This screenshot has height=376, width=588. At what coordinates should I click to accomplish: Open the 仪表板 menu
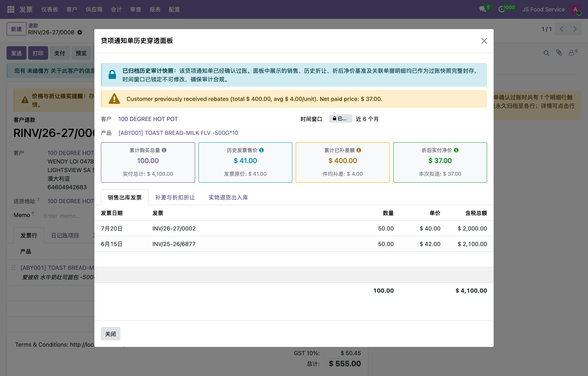pyautogui.click(x=50, y=9)
